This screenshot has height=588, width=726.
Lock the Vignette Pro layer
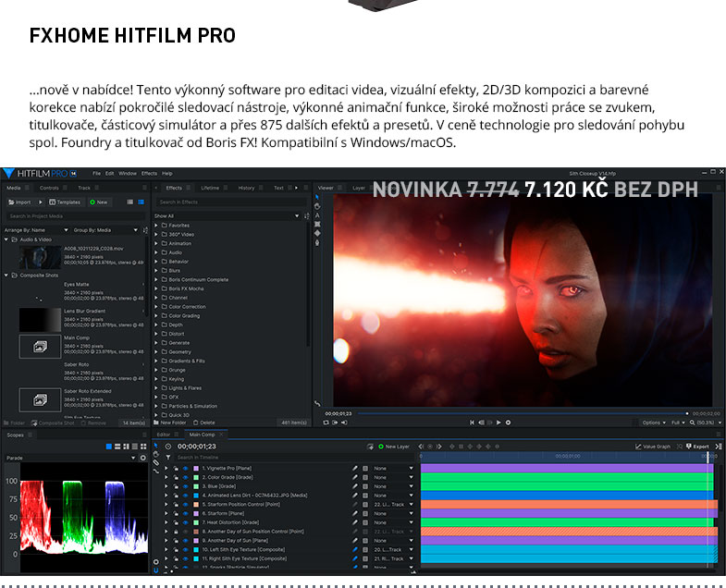click(x=176, y=468)
